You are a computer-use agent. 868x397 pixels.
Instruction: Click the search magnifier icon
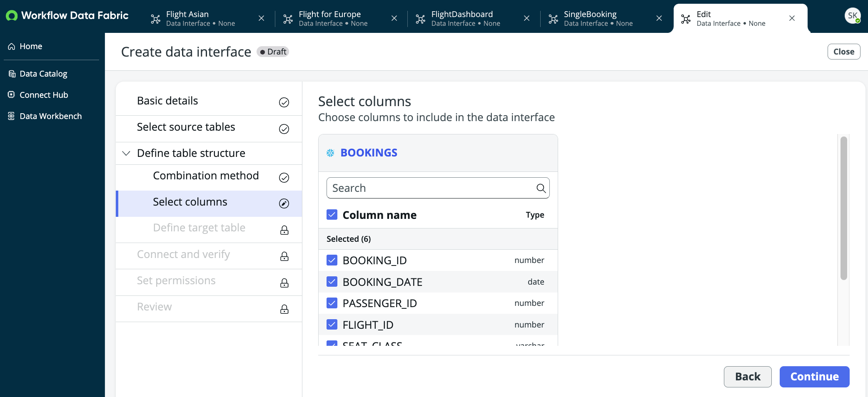[541, 188]
